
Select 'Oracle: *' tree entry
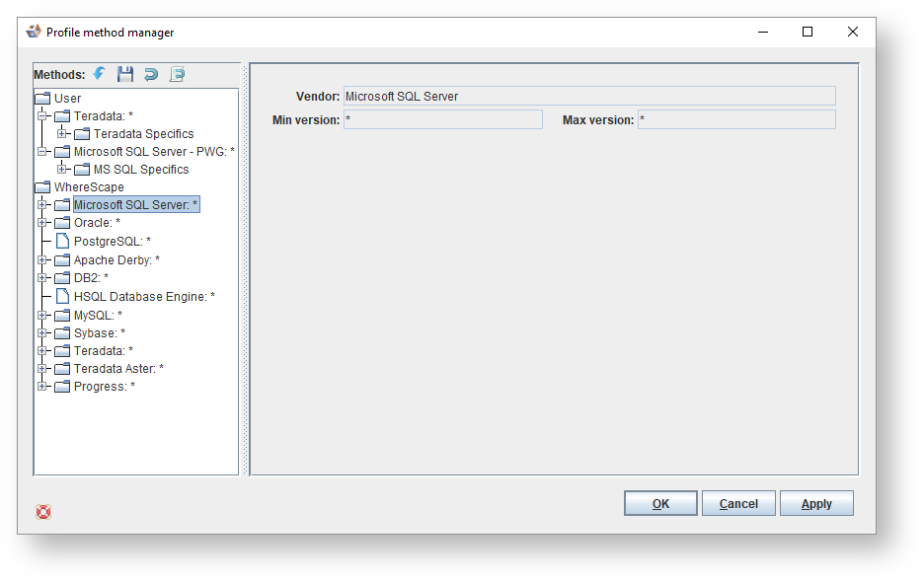97,223
